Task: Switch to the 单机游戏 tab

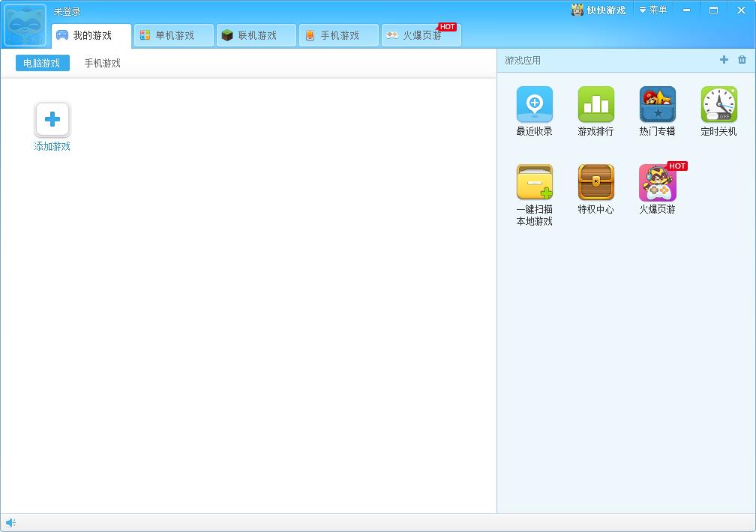Action: pyautogui.click(x=173, y=34)
